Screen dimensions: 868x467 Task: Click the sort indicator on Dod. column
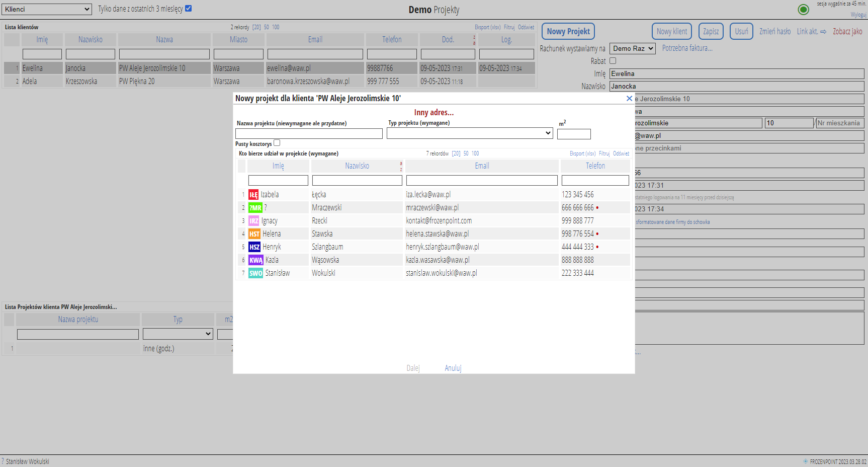(x=474, y=40)
